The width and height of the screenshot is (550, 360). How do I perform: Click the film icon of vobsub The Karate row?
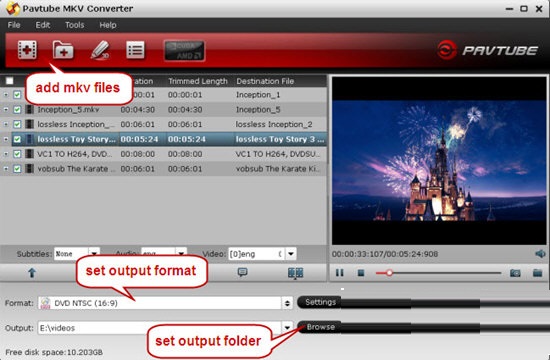(x=30, y=168)
